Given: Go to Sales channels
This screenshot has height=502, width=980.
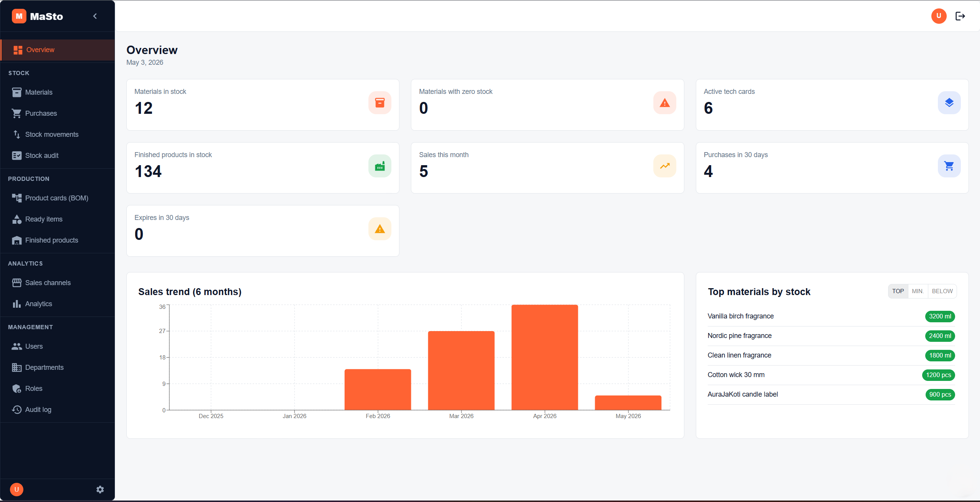Looking at the screenshot, I should [58, 283].
